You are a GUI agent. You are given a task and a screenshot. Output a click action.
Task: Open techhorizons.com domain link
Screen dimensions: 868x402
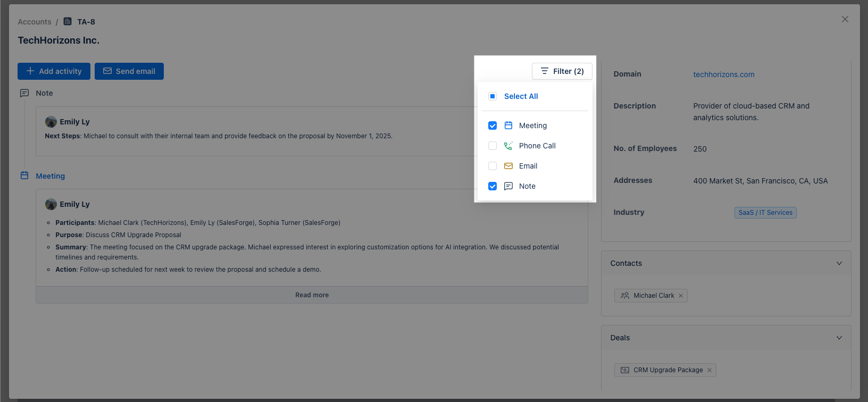(723, 74)
